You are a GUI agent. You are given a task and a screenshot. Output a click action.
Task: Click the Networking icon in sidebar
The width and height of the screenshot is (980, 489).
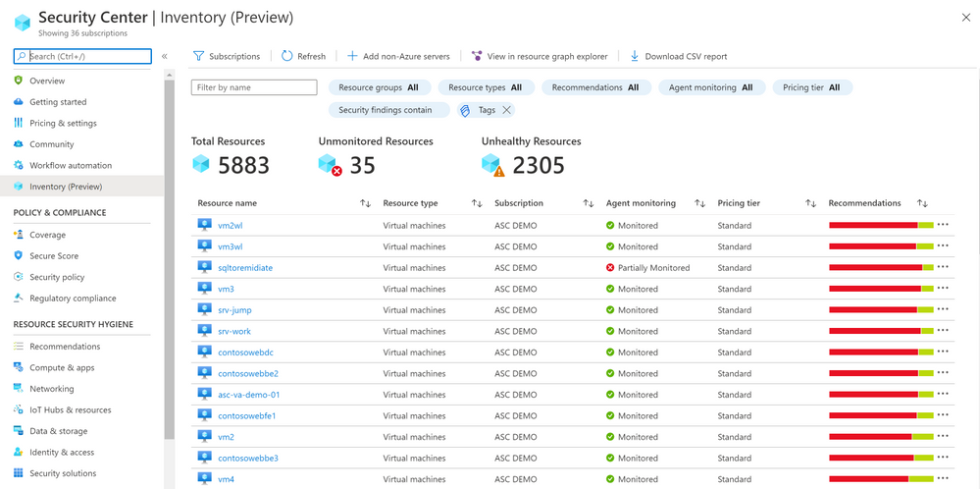[18, 388]
